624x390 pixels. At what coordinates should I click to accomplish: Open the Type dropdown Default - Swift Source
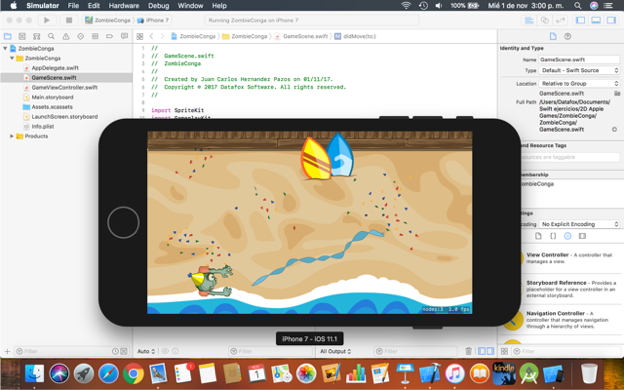pos(579,70)
